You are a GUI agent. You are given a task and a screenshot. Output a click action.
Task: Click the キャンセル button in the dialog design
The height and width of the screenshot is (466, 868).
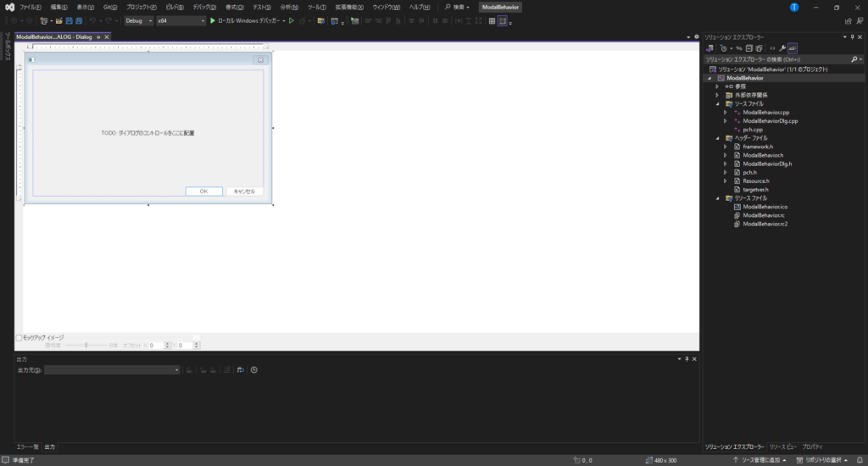[244, 191]
